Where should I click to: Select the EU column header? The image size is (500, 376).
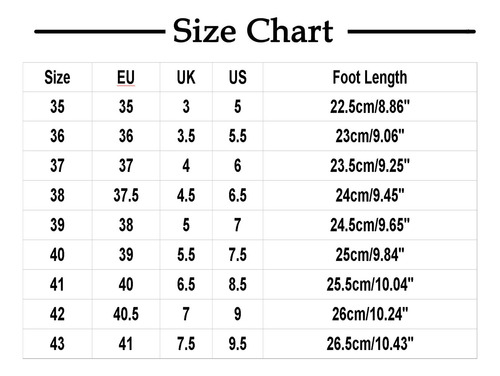click(126, 77)
